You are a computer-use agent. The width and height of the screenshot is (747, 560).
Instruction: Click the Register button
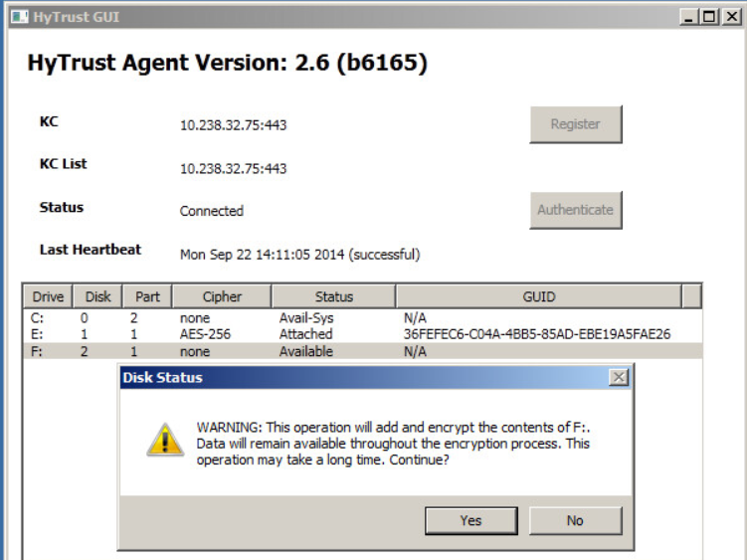(576, 124)
